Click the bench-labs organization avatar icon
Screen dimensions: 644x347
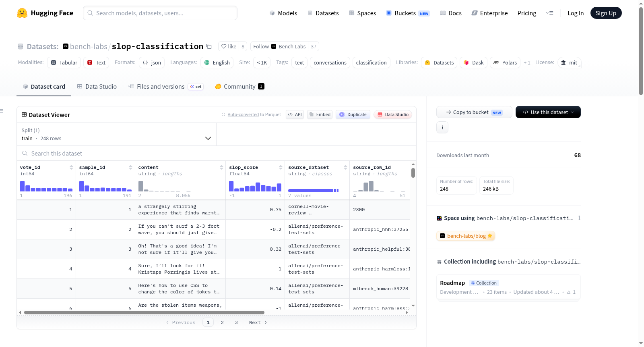coord(66,46)
